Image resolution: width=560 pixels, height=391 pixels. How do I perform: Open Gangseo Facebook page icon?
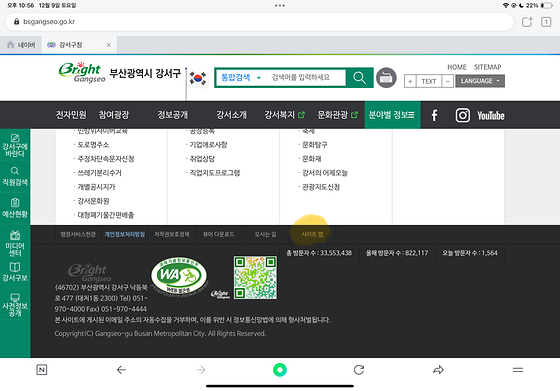(x=434, y=115)
